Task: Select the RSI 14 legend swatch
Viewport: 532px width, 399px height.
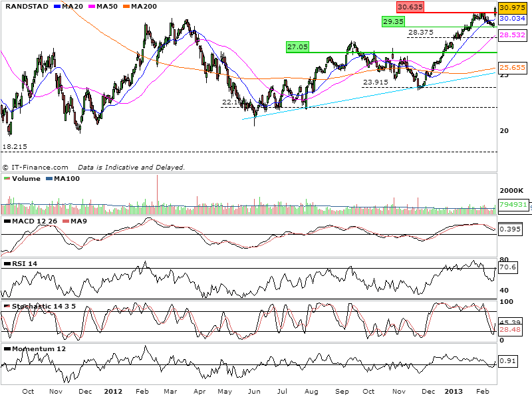Action: [x=7, y=264]
